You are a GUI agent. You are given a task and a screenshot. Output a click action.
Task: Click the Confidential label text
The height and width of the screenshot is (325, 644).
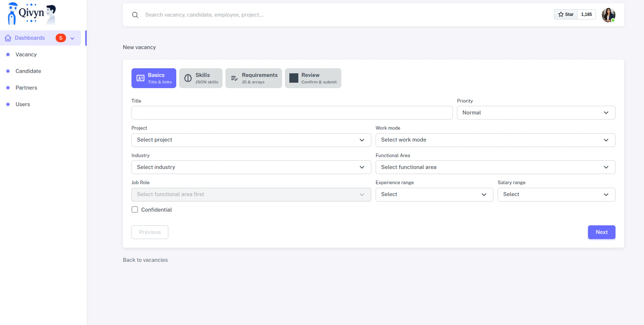click(x=156, y=210)
